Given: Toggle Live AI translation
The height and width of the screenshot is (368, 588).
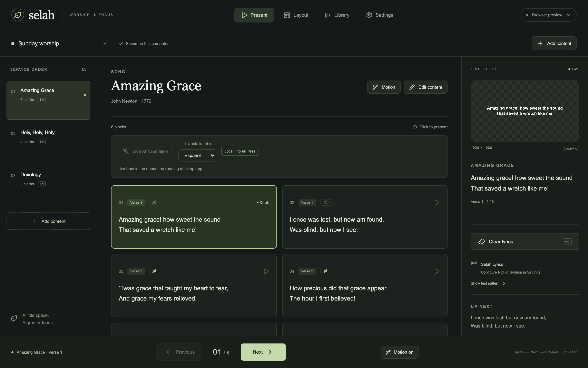Looking at the screenshot, I should [145, 151].
